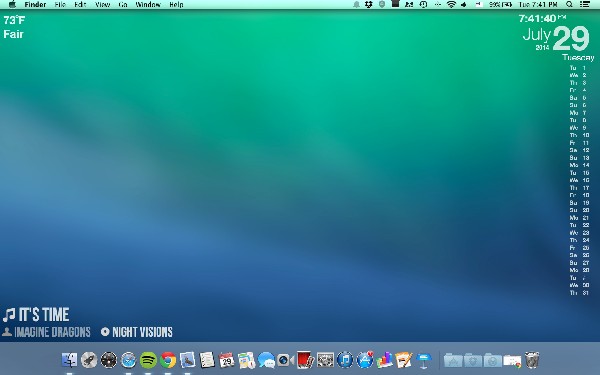Launch Pages pen and paper icon
The height and width of the screenshot is (375, 600).
tap(404, 360)
